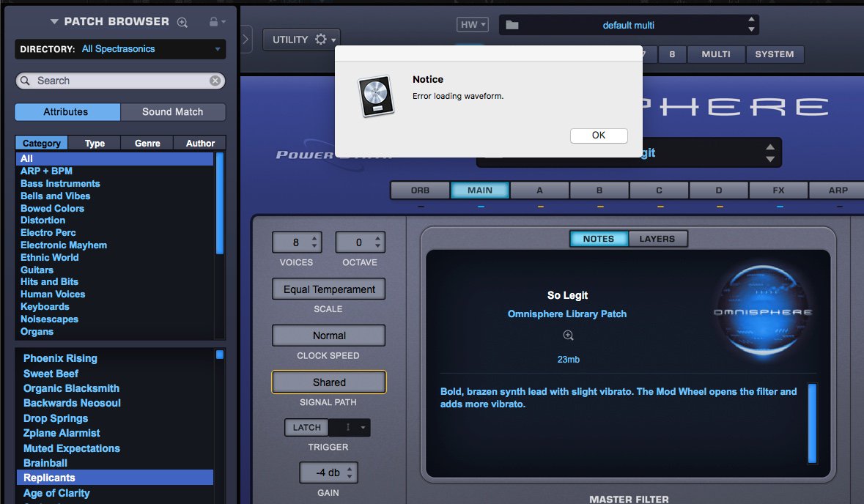Adjust the Octave stepper arrows
Image resolution: width=864 pixels, height=504 pixels.
tap(377, 242)
